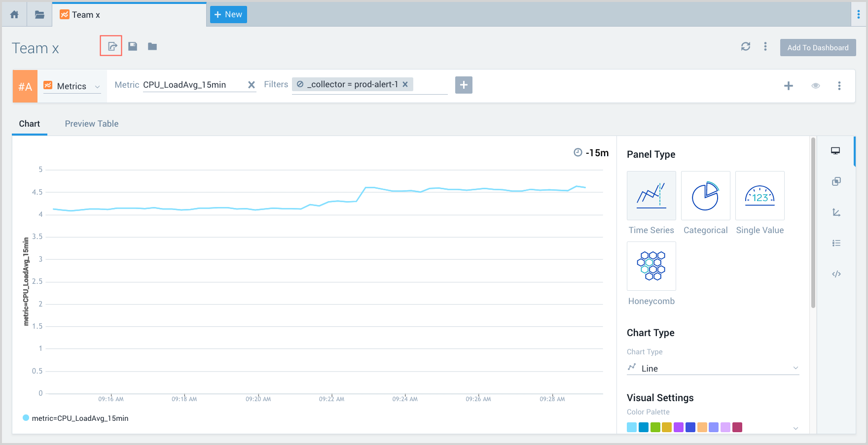This screenshot has width=868, height=445.
Task: Click the share icon next to Team x
Action: 112,46
